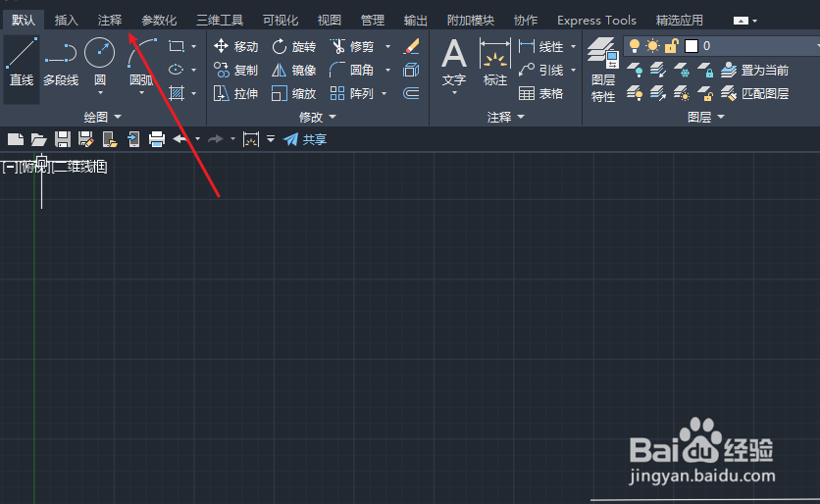820x504 pixels.
Task: Expand the 图层 (Layers) panel
Action: tap(706, 117)
